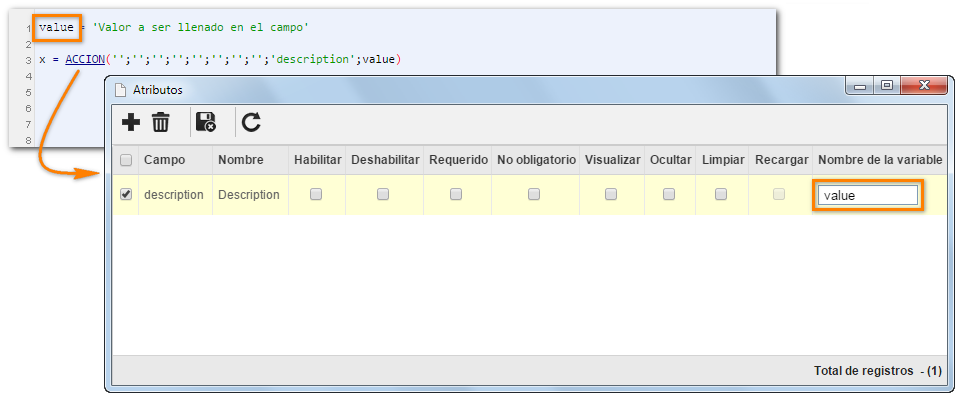This screenshot has height=393, width=955.
Task: Tick the Ocultar checkbox for description
Action: tap(669, 194)
